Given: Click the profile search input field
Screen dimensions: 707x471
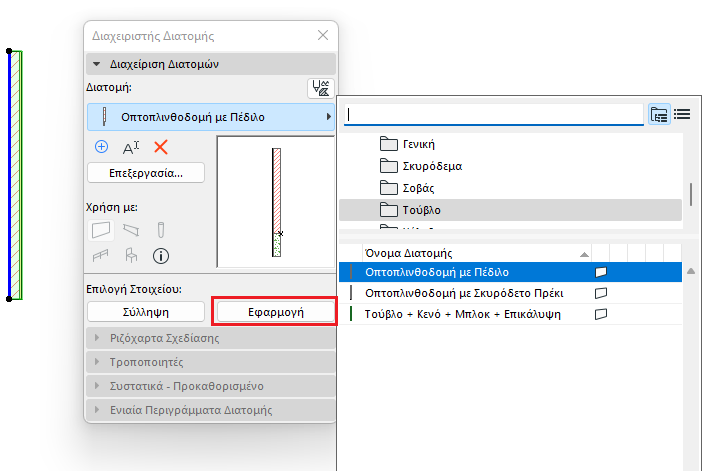Looking at the screenshot, I should 494,114.
